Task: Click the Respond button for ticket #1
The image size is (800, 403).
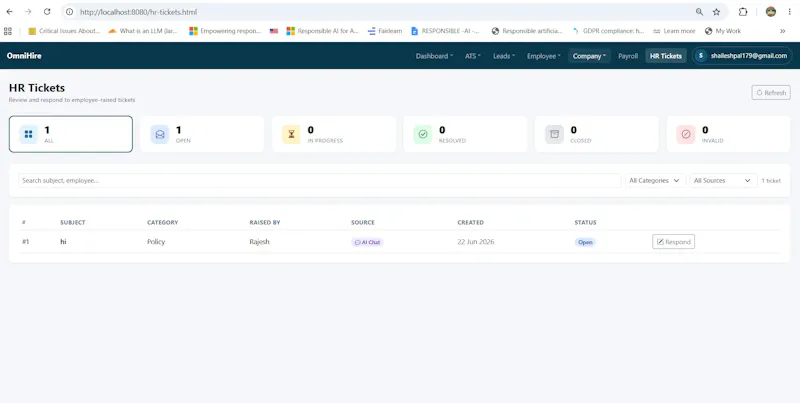Action: point(673,242)
